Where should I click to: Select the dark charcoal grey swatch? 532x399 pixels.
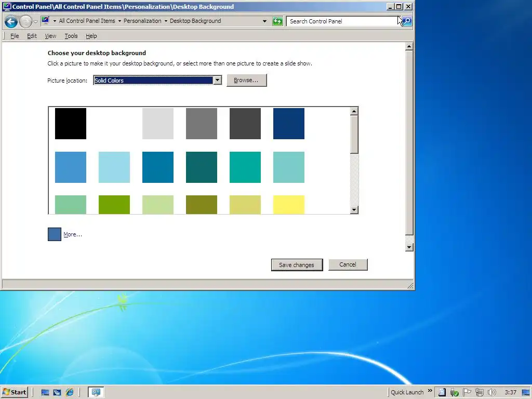(245, 124)
